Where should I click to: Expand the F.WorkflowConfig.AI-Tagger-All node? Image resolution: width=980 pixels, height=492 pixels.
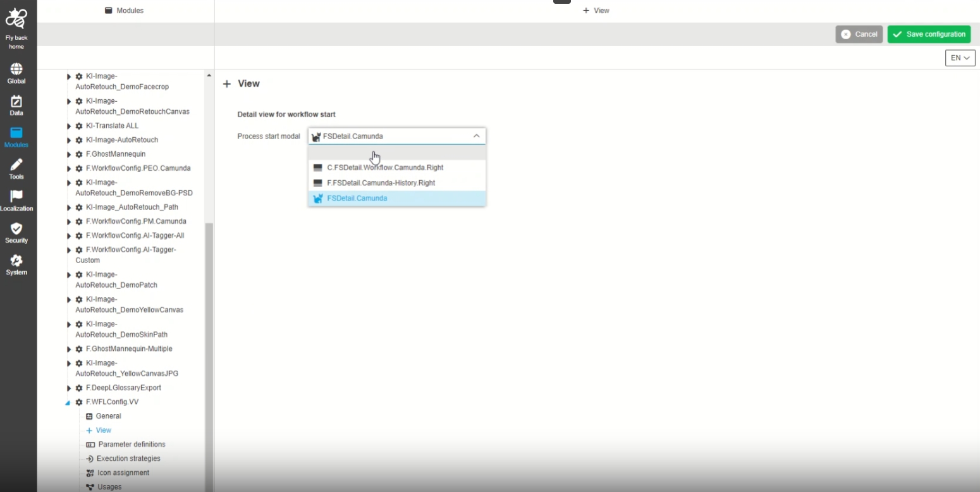pyautogui.click(x=69, y=236)
